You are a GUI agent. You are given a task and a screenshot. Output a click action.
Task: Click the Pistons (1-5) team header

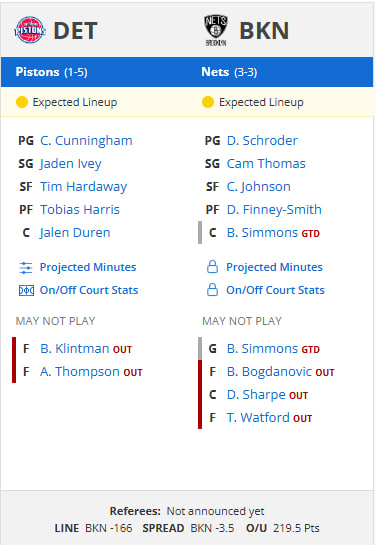click(x=51, y=72)
